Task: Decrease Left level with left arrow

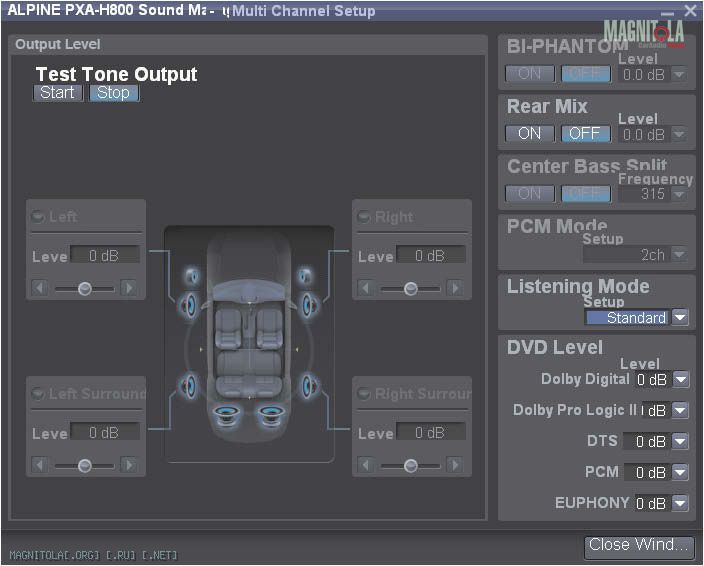Action: (x=40, y=288)
